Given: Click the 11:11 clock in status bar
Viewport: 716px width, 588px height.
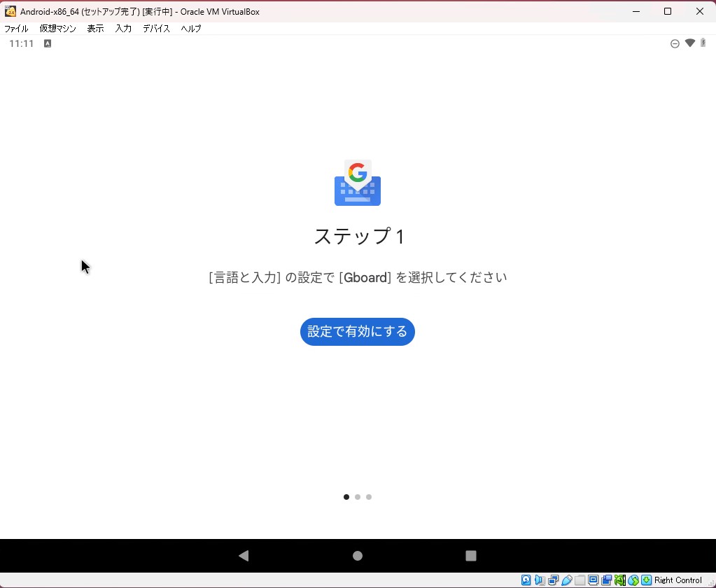Looking at the screenshot, I should (22, 43).
